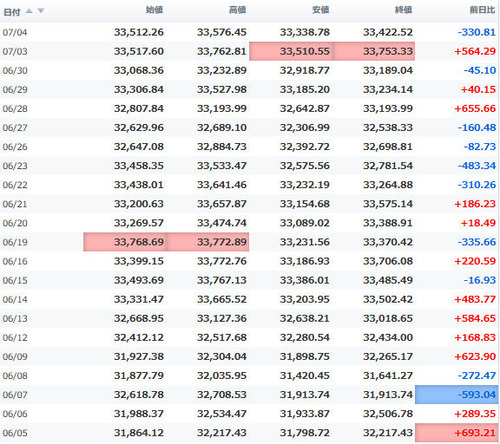Click high value 32,035.95
The width and height of the screenshot is (500, 444).
[x=222, y=375]
